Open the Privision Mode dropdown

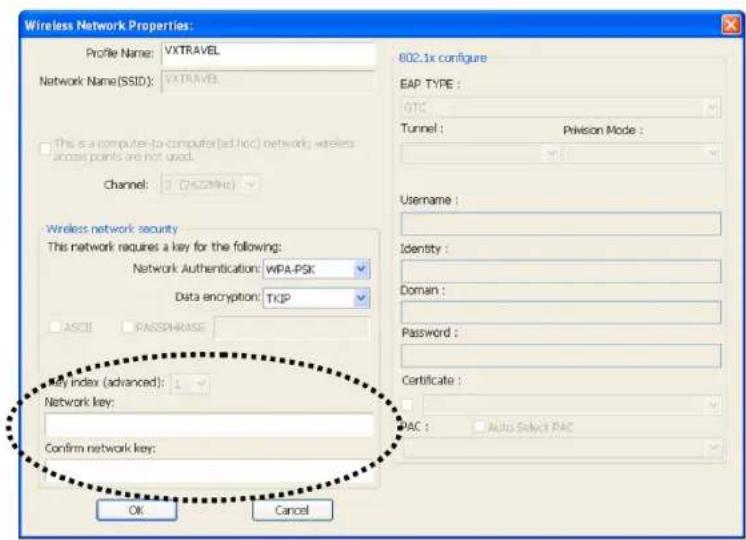tap(642, 153)
